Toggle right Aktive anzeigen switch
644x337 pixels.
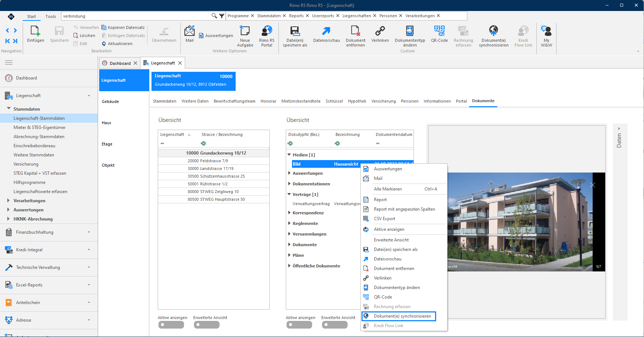click(299, 325)
